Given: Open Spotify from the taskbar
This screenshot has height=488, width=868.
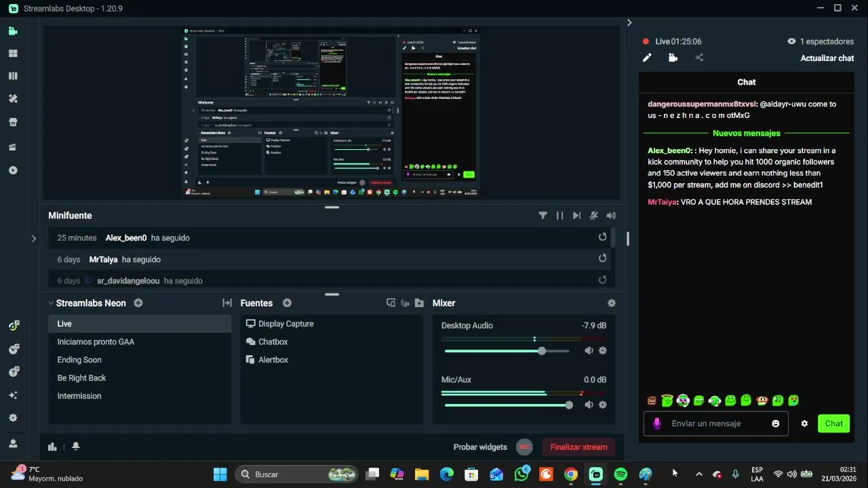Looking at the screenshot, I should tap(620, 474).
